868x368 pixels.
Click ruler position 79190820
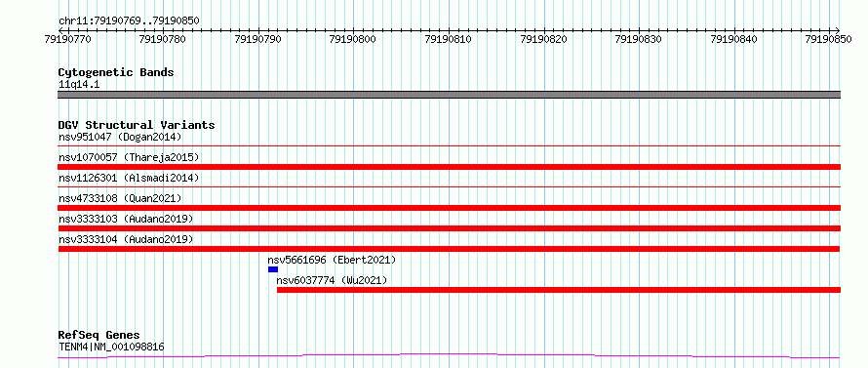pyautogui.click(x=544, y=39)
